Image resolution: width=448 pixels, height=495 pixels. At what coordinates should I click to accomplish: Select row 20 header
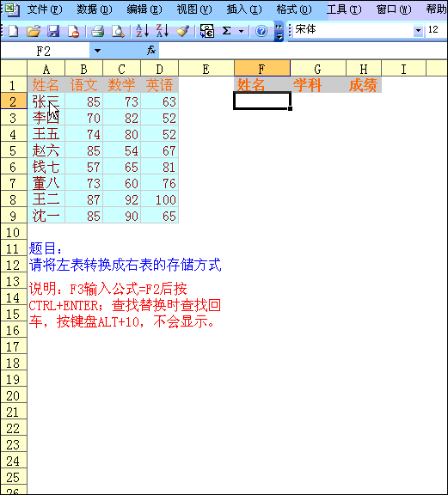(14, 395)
